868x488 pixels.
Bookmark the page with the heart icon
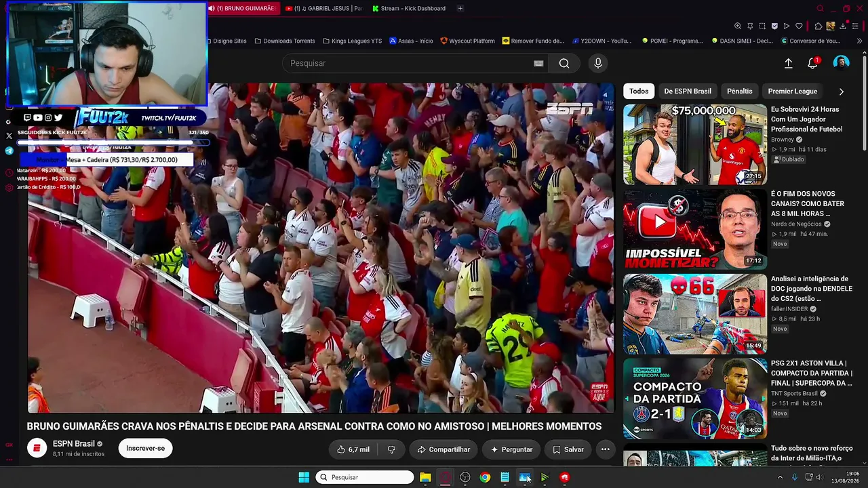click(x=799, y=26)
